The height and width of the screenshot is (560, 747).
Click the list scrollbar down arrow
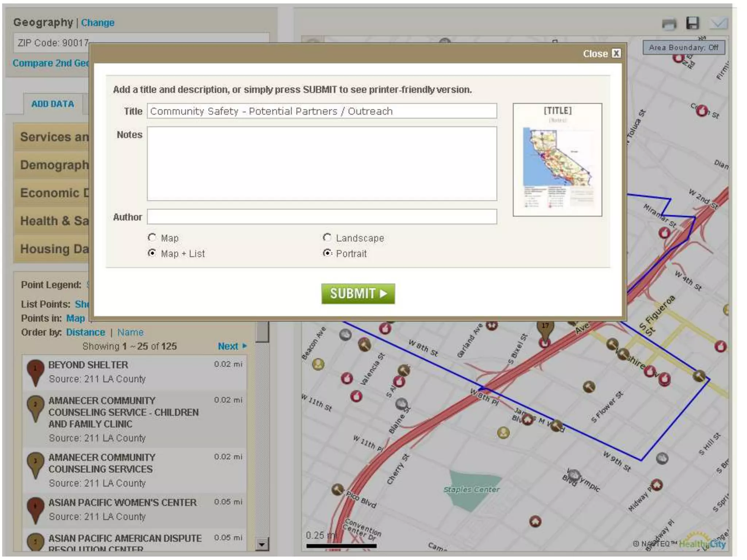(262, 544)
